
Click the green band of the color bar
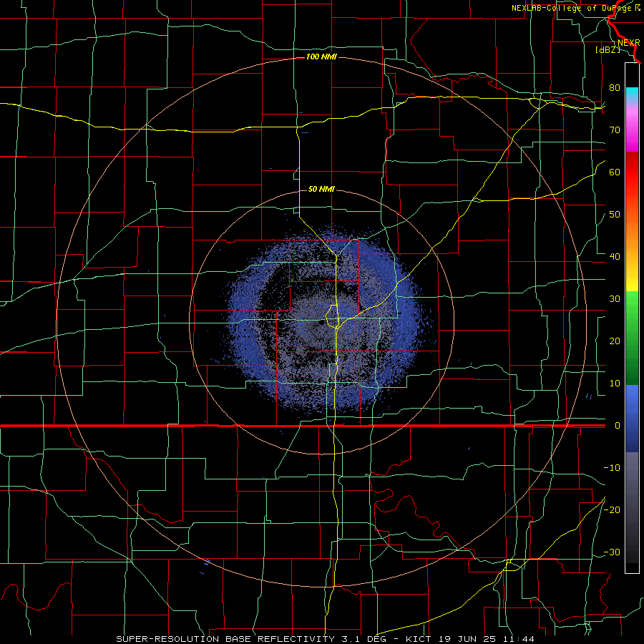click(x=632, y=338)
